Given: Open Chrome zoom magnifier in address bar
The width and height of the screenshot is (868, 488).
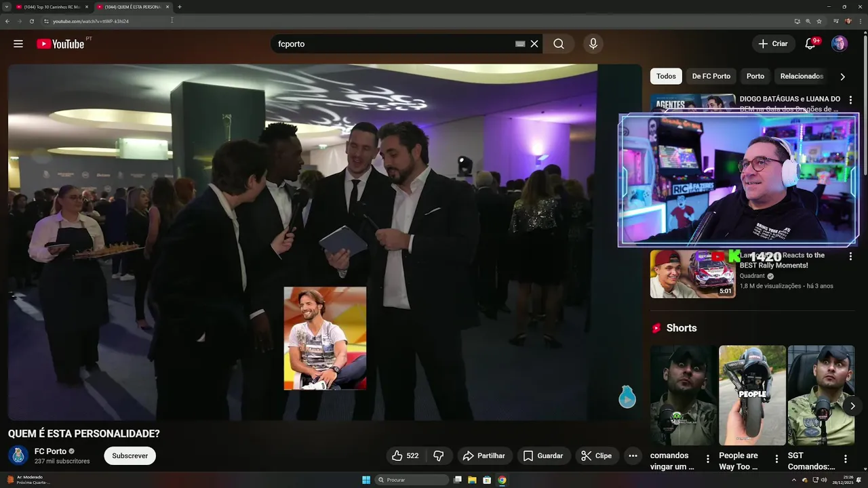Looking at the screenshot, I should (808, 21).
